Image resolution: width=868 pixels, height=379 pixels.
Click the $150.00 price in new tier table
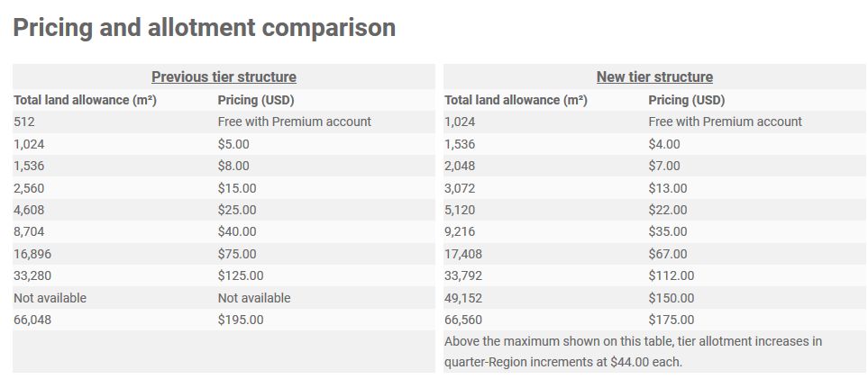click(x=672, y=297)
